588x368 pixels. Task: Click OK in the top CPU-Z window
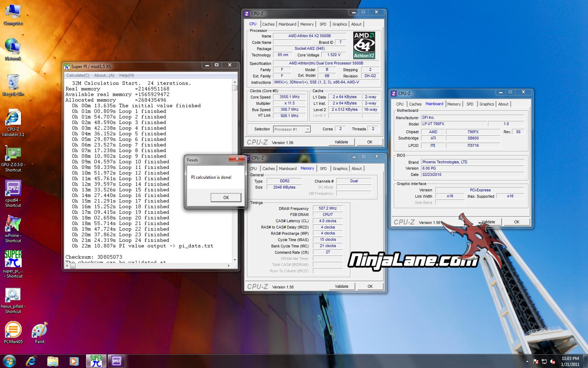point(370,142)
